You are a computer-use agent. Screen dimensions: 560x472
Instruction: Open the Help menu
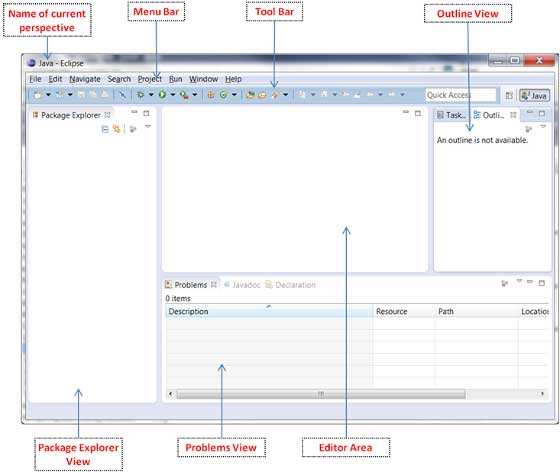(x=233, y=79)
